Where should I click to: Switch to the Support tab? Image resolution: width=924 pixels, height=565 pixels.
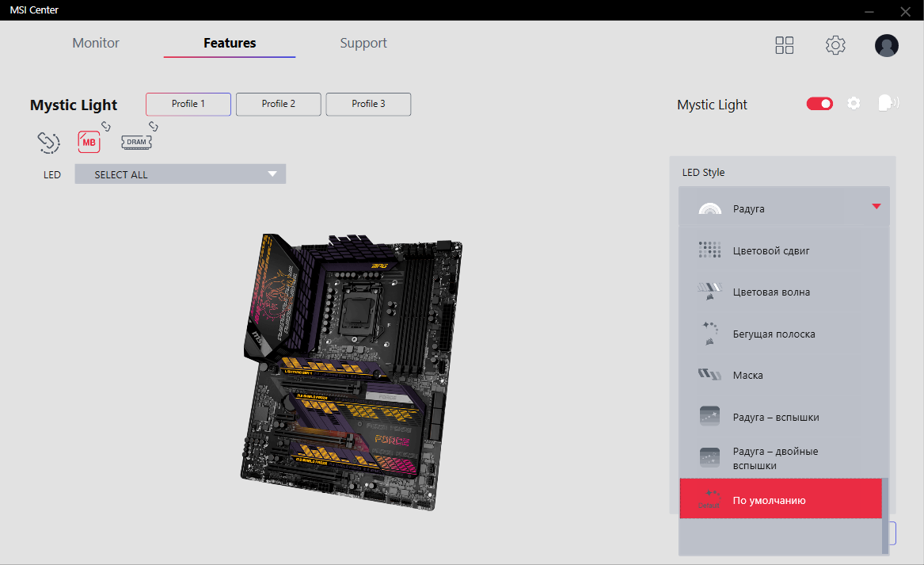(x=363, y=43)
